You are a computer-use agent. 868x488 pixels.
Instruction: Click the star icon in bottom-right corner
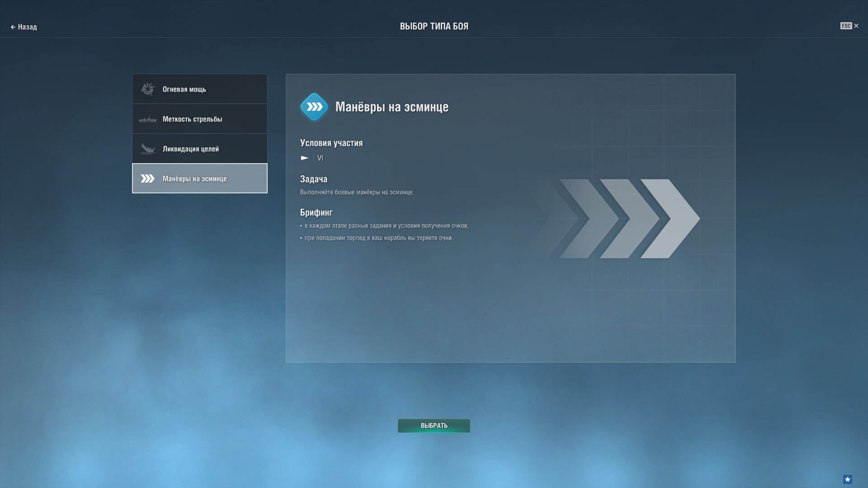coord(848,479)
